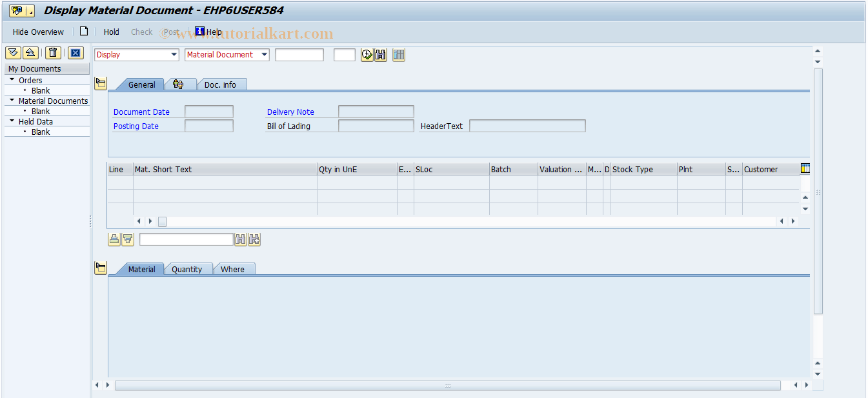
Task: Select the find next binoculars icon
Action: 254,239
